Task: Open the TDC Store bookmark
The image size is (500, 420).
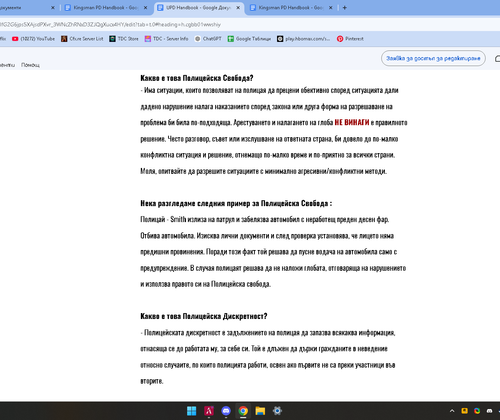Action: pyautogui.click(x=124, y=39)
